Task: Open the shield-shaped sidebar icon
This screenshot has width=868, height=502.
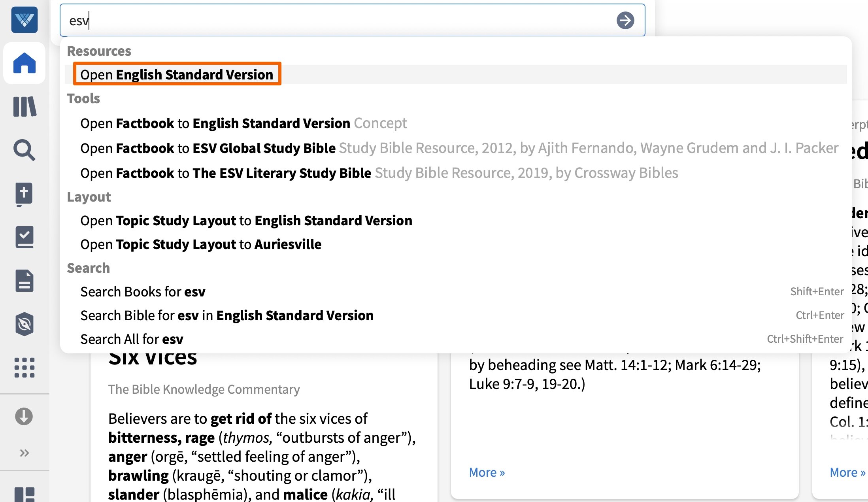Action: click(25, 324)
